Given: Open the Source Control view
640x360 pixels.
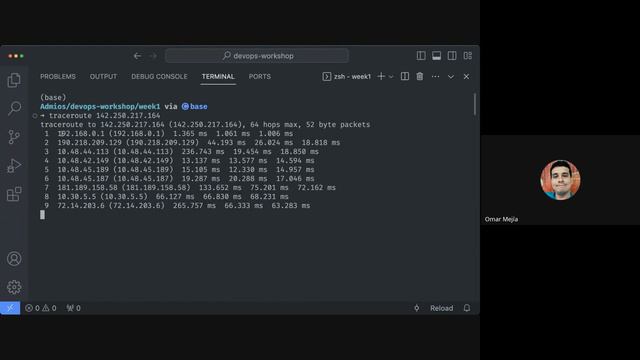Looking at the screenshot, I should click(14, 137).
